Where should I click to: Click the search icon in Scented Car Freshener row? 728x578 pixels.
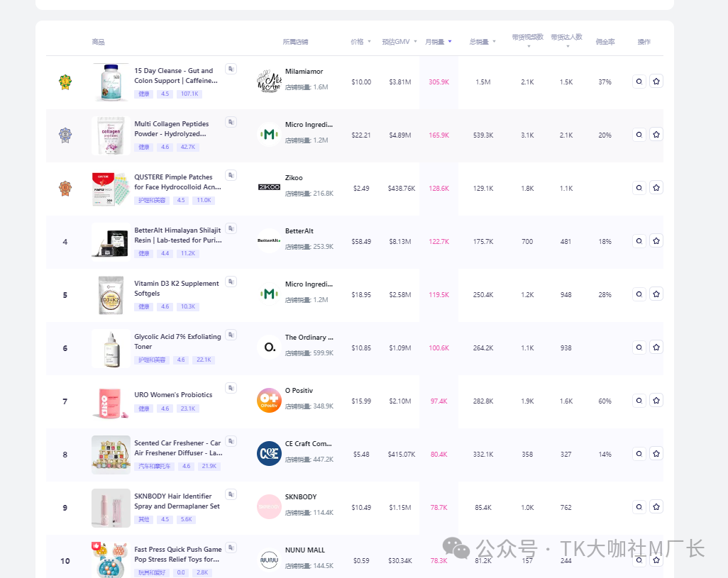click(639, 453)
